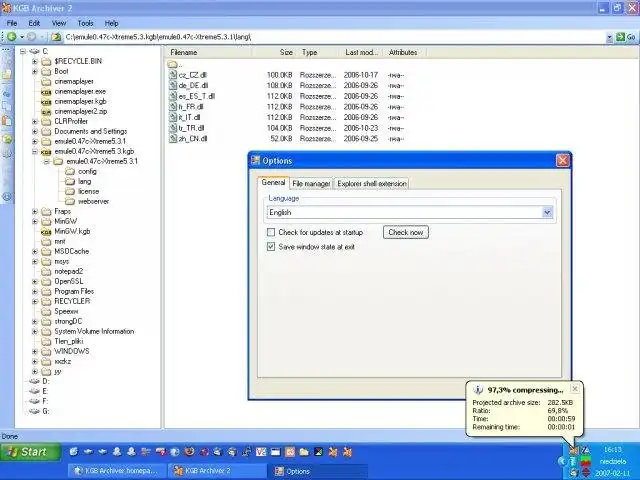640x480 pixels.
Task: Click the C: drive icon in tree
Action: click(35, 51)
